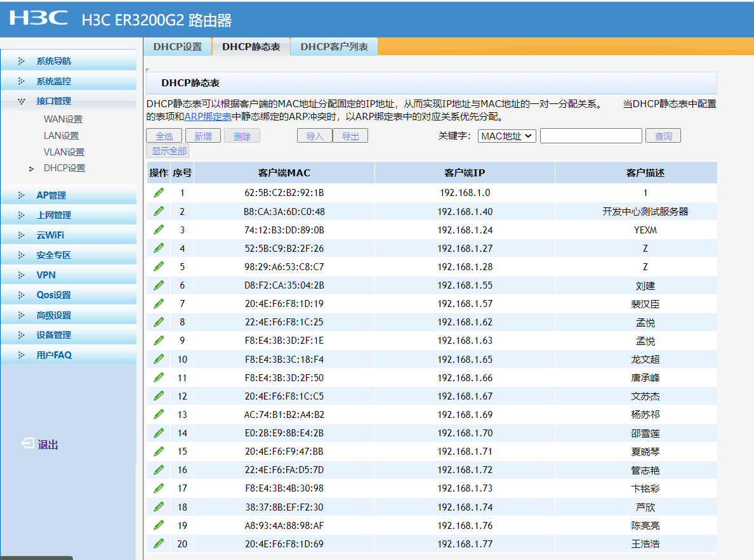Expand the 系统监控 sidebar menu
The image size is (754, 560).
click(54, 81)
